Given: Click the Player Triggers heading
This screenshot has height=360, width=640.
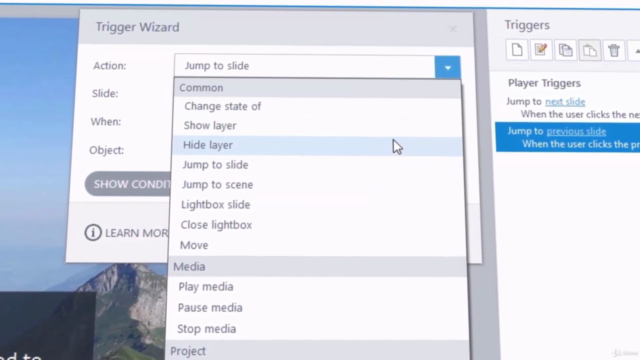Looking at the screenshot, I should pyautogui.click(x=544, y=83).
